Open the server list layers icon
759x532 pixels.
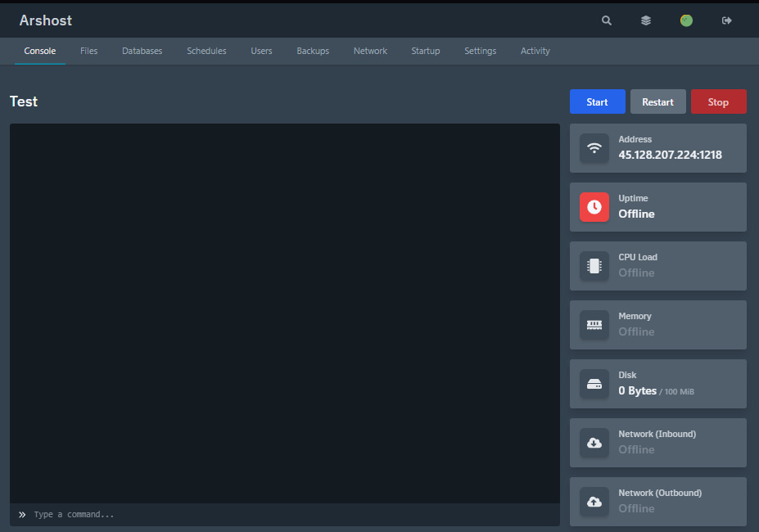646,20
